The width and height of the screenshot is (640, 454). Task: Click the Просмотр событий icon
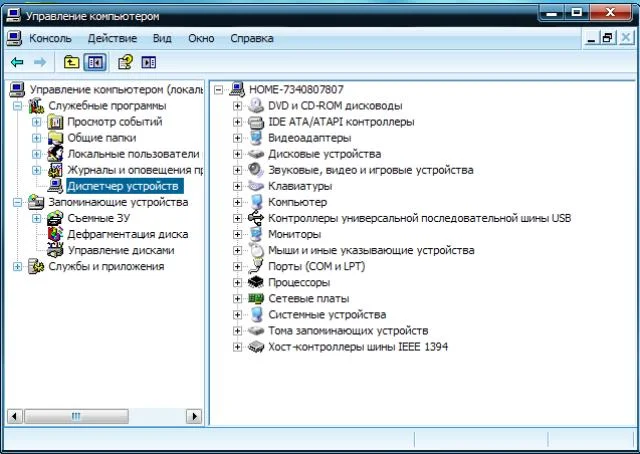(x=55, y=122)
